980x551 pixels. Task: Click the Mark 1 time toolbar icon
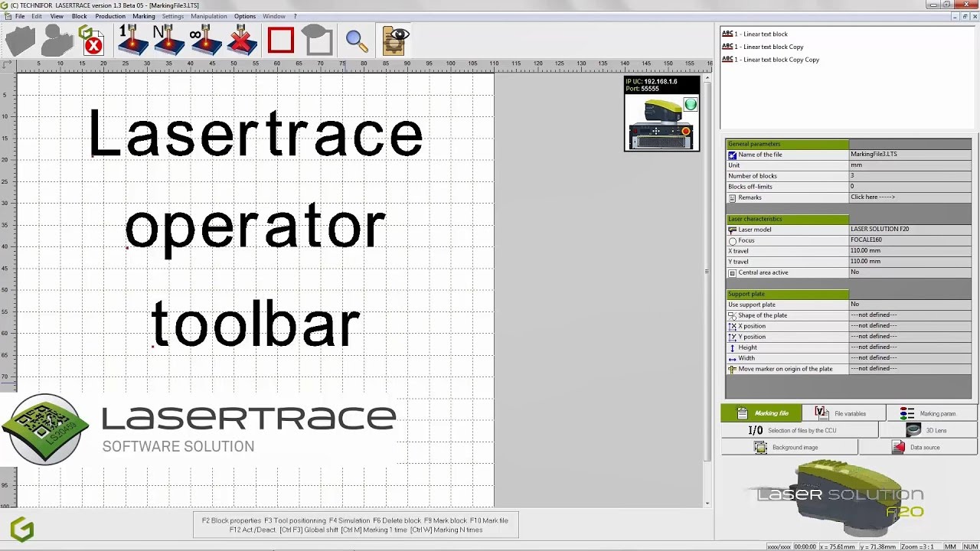132,41
